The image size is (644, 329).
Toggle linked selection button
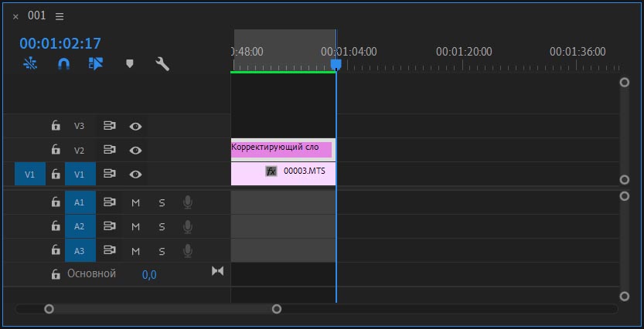(96, 63)
